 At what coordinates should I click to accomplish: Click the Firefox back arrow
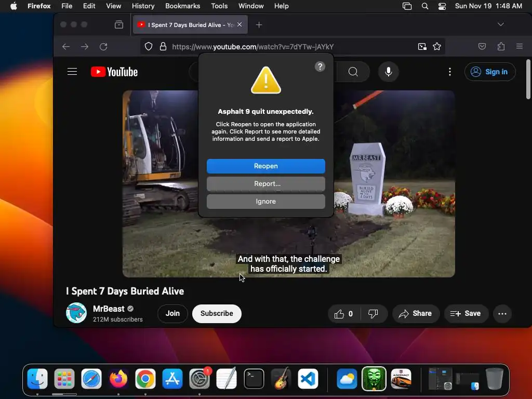tap(66, 46)
